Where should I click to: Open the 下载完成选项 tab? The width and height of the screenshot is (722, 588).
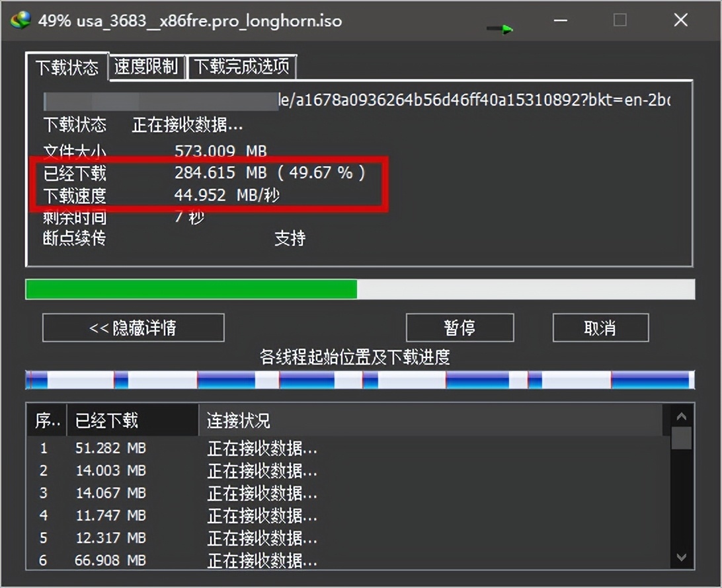(242, 67)
